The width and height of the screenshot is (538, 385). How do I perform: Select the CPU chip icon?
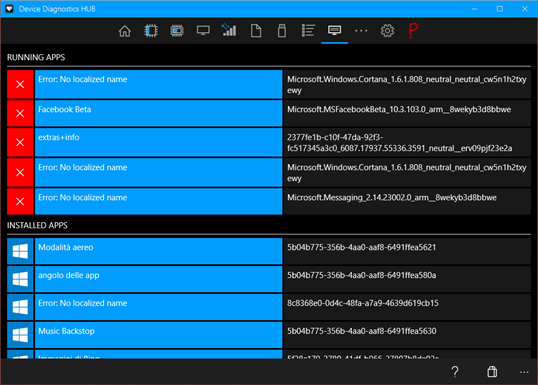coord(151,31)
